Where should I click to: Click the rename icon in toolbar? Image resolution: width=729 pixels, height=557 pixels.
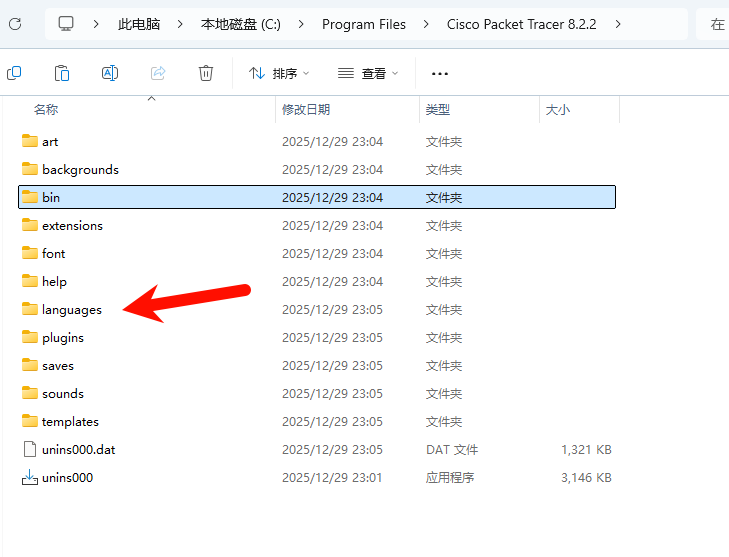tap(110, 73)
